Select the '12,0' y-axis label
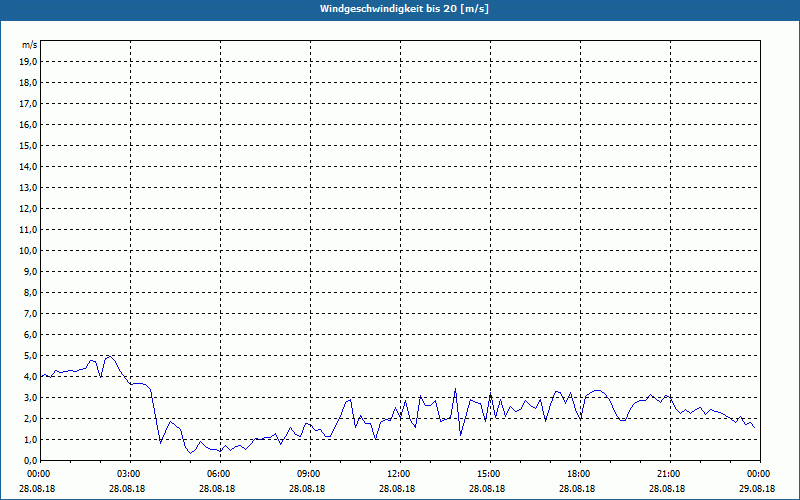The width and height of the screenshot is (800, 500). (x=30, y=209)
